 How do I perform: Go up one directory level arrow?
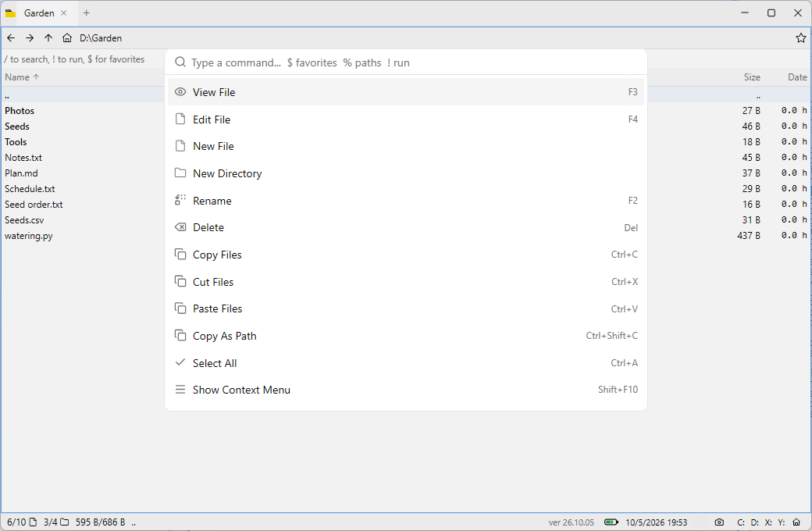[48, 37]
